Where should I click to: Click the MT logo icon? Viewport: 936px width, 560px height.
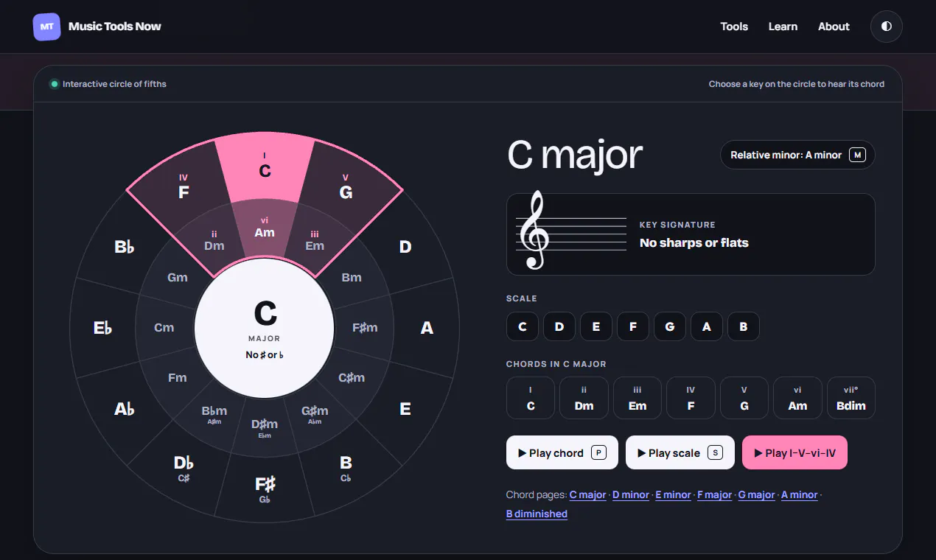coord(46,27)
